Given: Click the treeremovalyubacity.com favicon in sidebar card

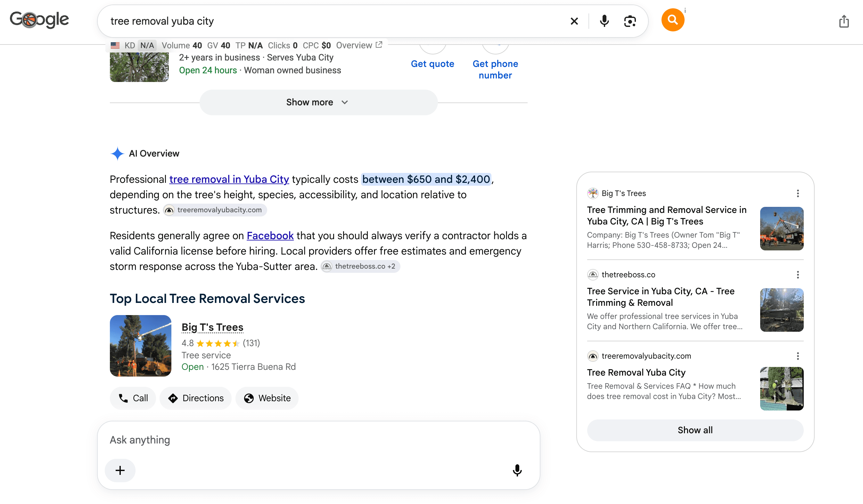Looking at the screenshot, I should click(592, 356).
